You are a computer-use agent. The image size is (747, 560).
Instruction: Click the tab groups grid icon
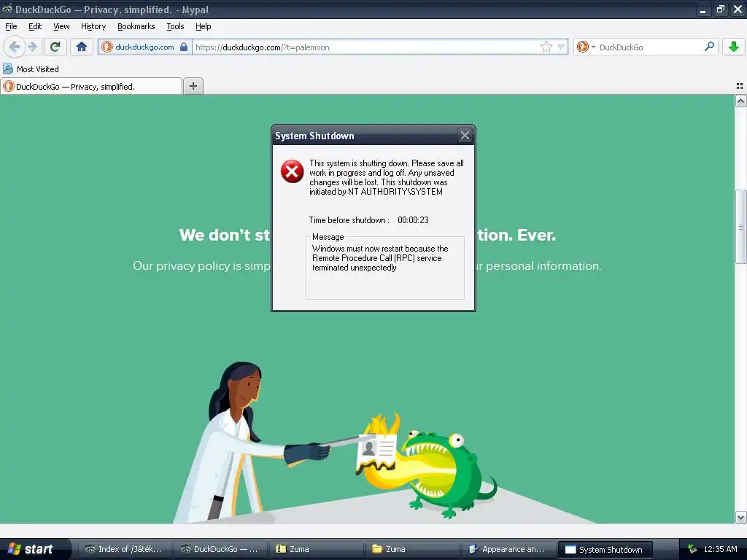coord(740,86)
